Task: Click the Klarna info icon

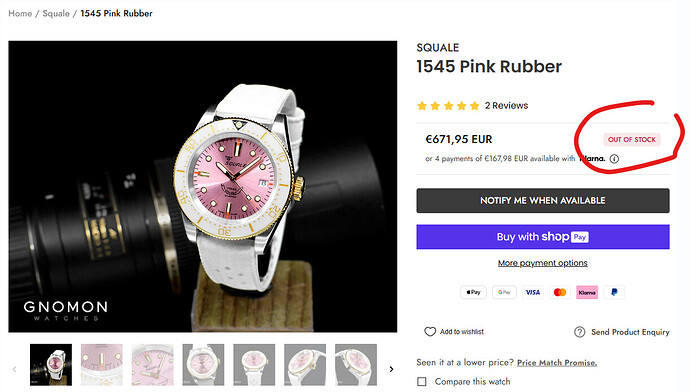Action: pyautogui.click(x=614, y=159)
